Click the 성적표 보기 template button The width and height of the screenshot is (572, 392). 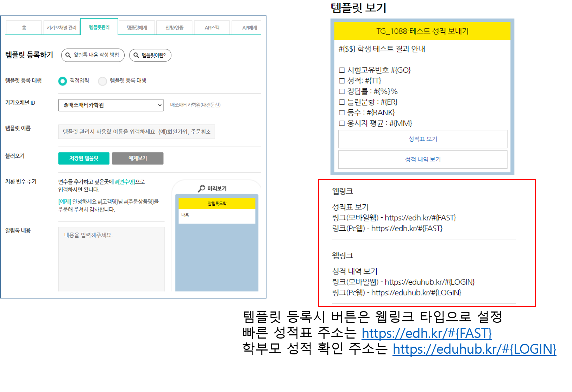point(423,139)
